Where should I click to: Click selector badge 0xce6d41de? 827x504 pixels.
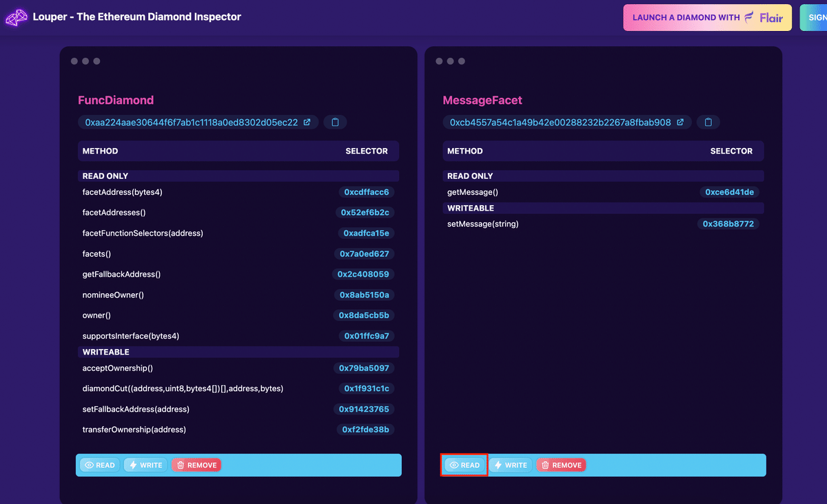[x=730, y=192]
